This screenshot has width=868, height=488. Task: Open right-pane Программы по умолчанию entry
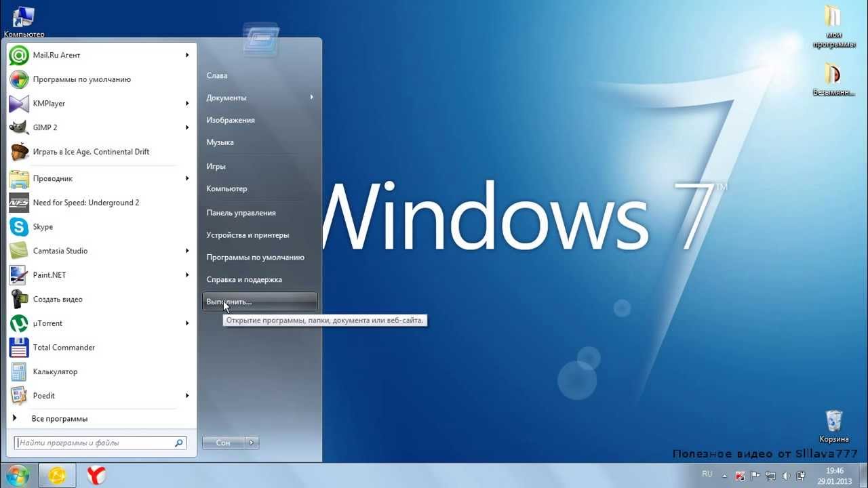(x=260, y=258)
